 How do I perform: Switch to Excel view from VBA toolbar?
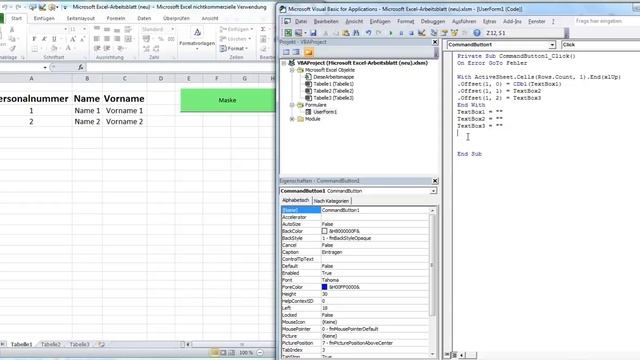pyautogui.click(x=288, y=33)
